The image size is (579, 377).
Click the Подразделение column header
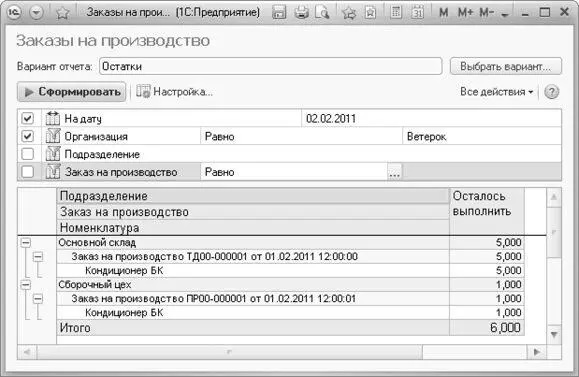(x=253, y=196)
